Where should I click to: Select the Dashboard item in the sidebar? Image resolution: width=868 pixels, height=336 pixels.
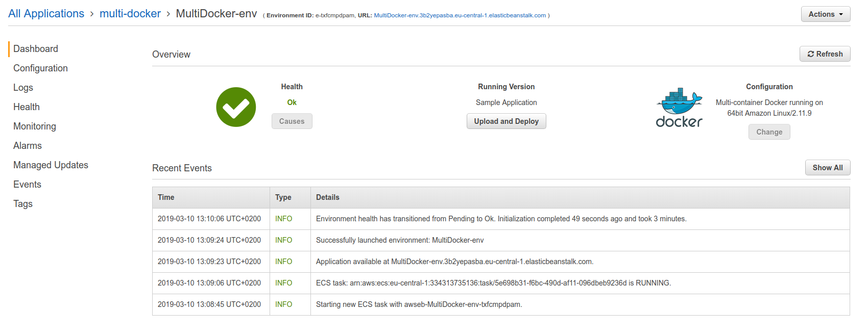click(x=36, y=49)
